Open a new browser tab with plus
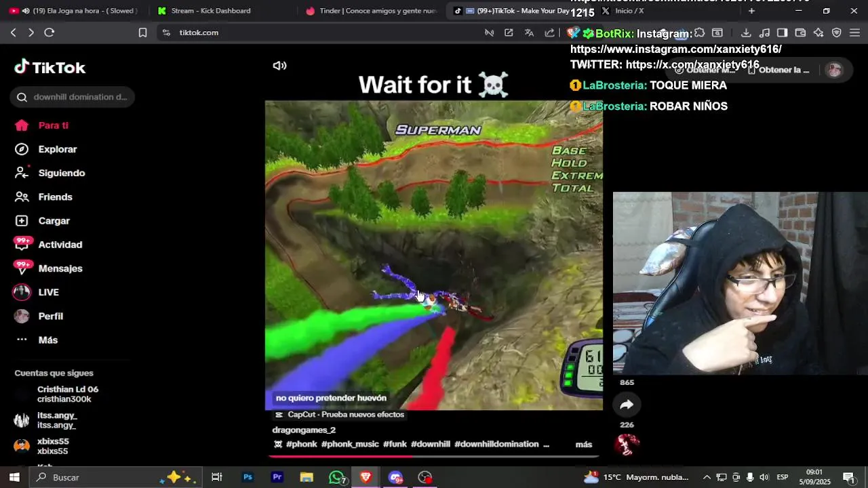The width and height of the screenshot is (868, 488). pyautogui.click(x=751, y=11)
